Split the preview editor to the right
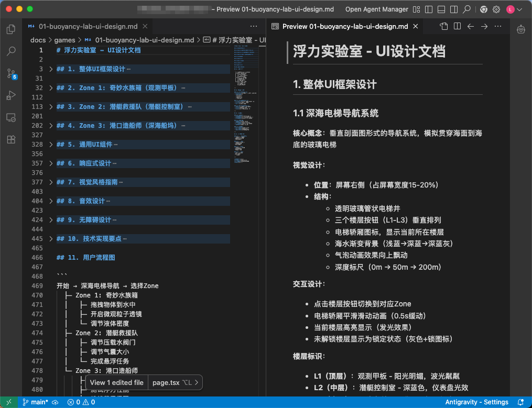 (457, 26)
